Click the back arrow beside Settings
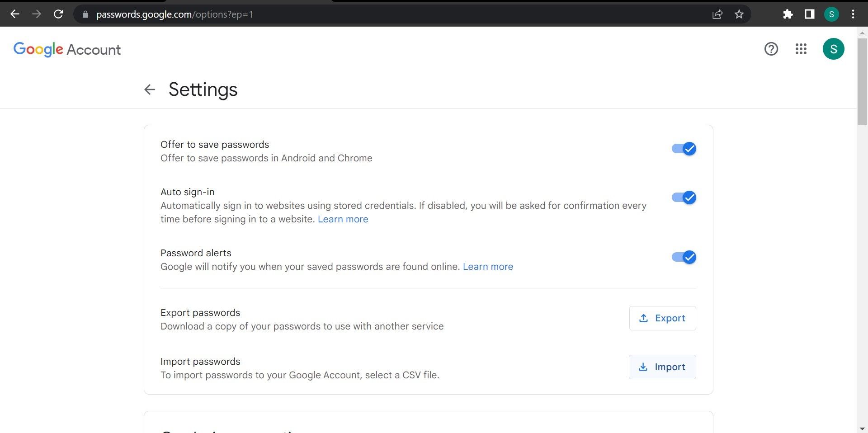The width and height of the screenshot is (868, 433). tap(149, 89)
